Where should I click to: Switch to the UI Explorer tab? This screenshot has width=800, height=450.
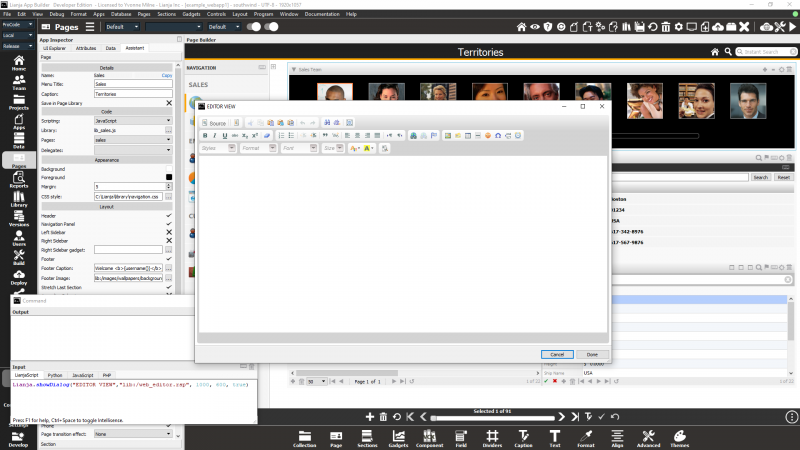[x=55, y=48]
